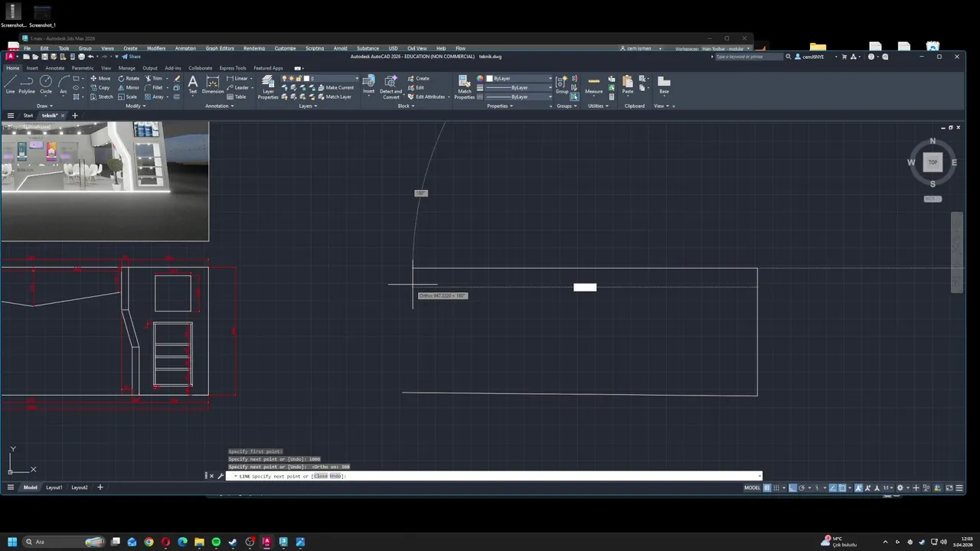Image resolution: width=980 pixels, height=551 pixels.
Task: Activate the Copy command
Action: pos(100,87)
